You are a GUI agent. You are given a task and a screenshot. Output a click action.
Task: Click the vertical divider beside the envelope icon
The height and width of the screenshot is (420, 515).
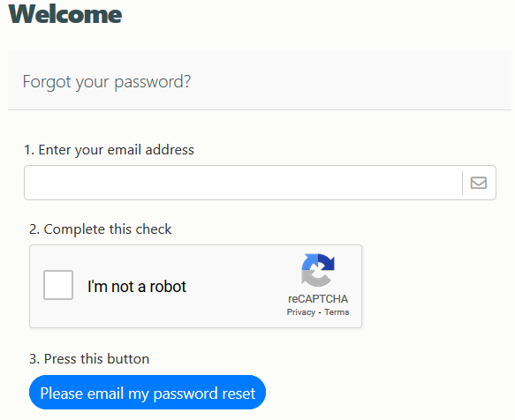click(x=462, y=183)
